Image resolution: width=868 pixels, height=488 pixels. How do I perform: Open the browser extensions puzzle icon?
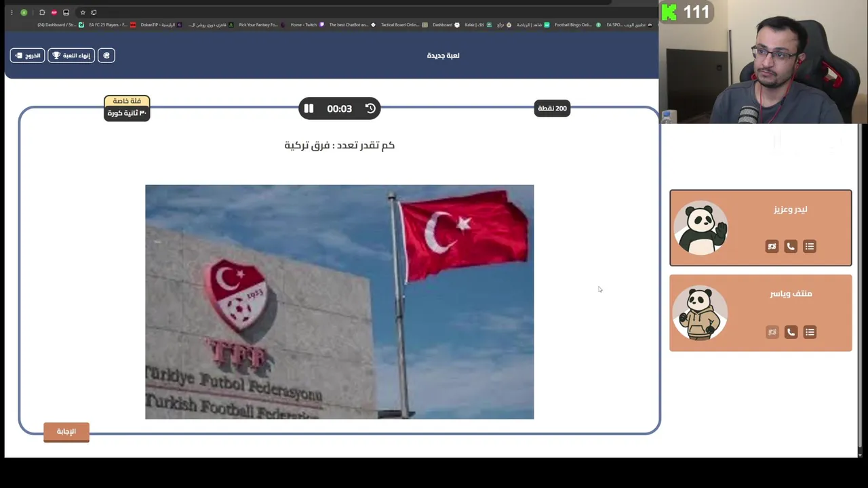[x=42, y=12]
